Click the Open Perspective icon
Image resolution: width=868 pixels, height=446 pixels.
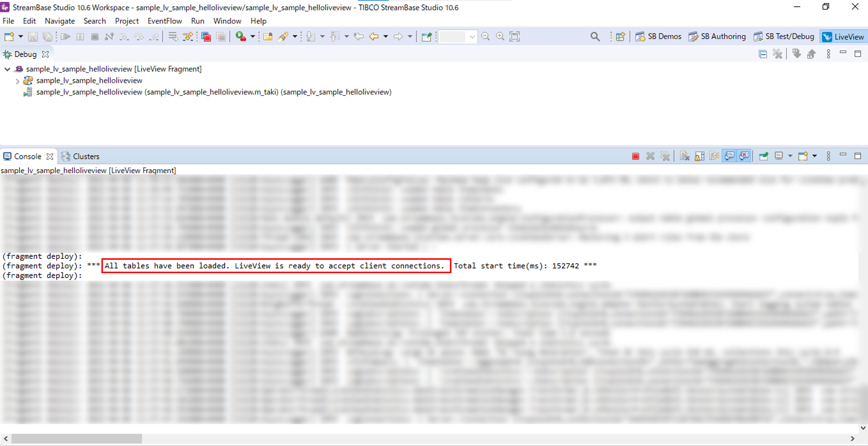click(x=620, y=37)
